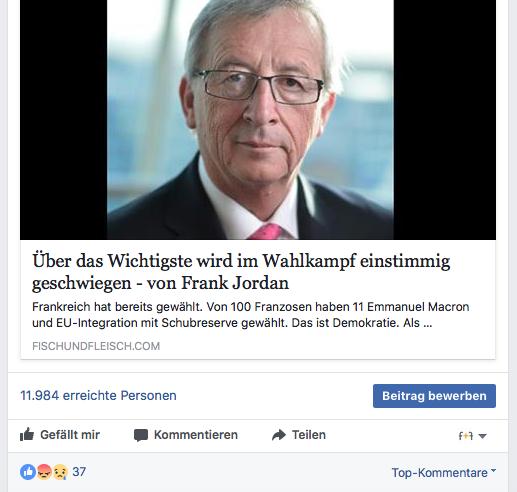Click the FISCHUNDFLEISCH.COM source link
Image resolution: width=517 pixels, height=492 pixels.
[x=96, y=346]
